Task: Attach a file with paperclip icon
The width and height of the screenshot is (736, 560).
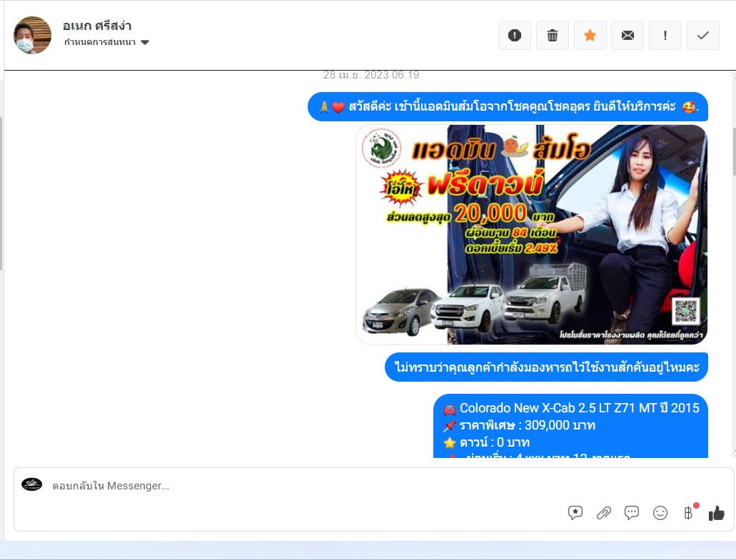Action: pos(604,513)
